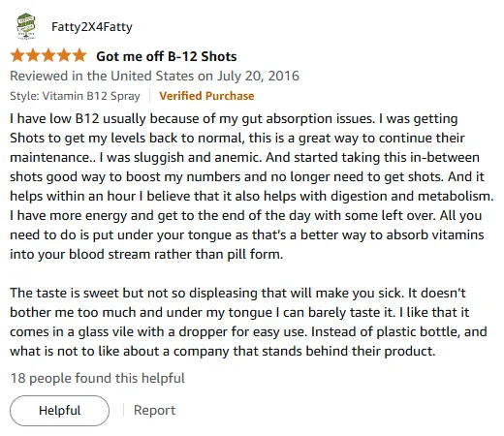504x436 pixels.
Task: Click the first orange rating star
Action: click(x=17, y=56)
